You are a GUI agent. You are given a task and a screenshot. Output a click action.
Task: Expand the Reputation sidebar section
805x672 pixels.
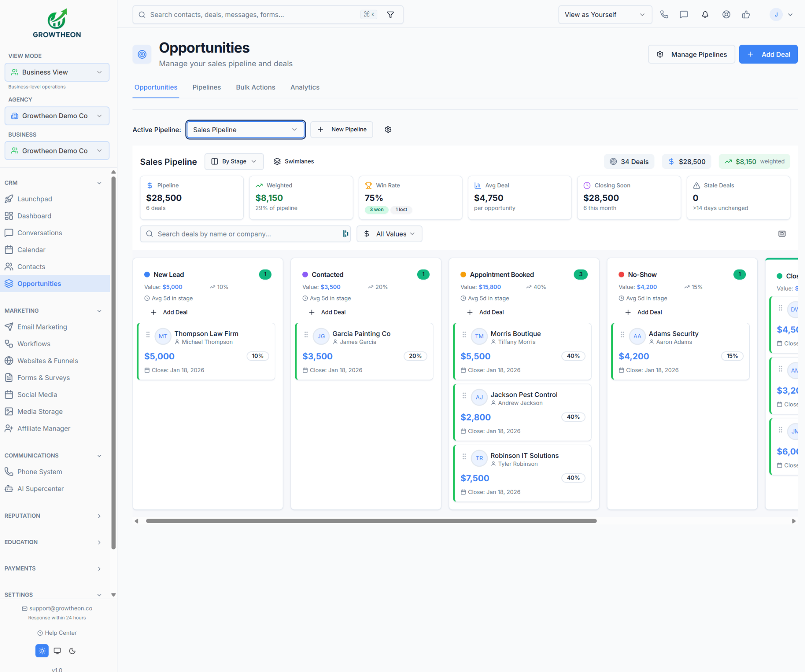[x=53, y=516]
